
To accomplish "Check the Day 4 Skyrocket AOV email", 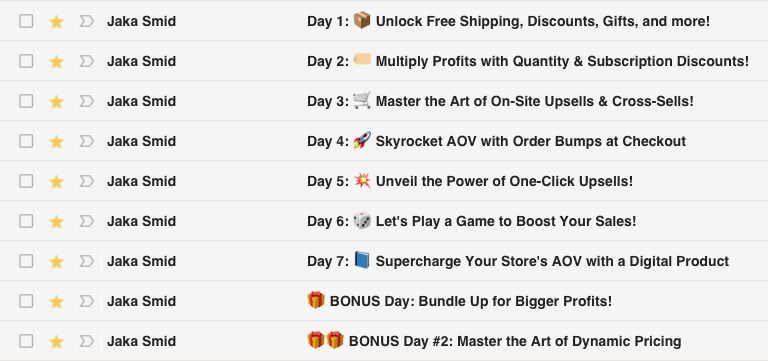I will coord(26,141).
